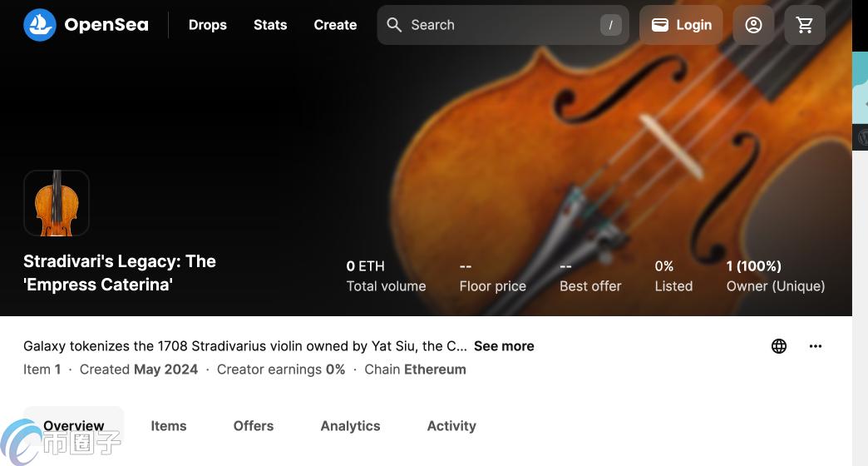Switch to the Items tab
The height and width of the screenshot is (466, 868).
pyautogui.click(x=169, y=426)
